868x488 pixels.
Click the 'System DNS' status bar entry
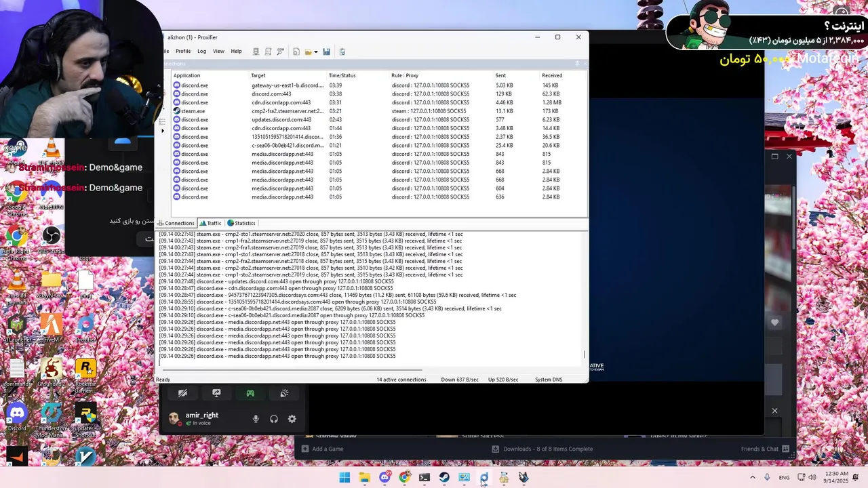[548, 380]
